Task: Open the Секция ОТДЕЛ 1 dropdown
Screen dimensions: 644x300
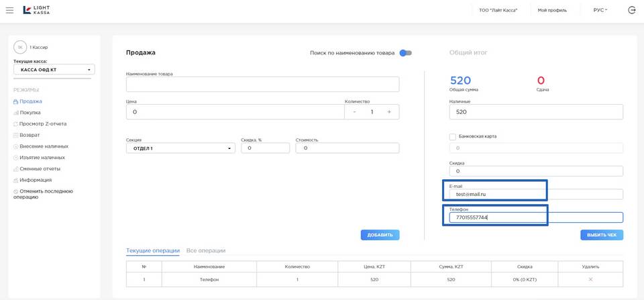Action: point(180,148)
